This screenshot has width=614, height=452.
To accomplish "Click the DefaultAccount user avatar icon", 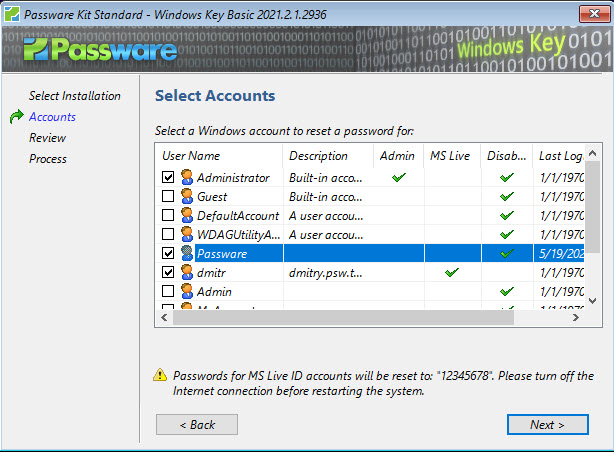I will pos(187,215).
